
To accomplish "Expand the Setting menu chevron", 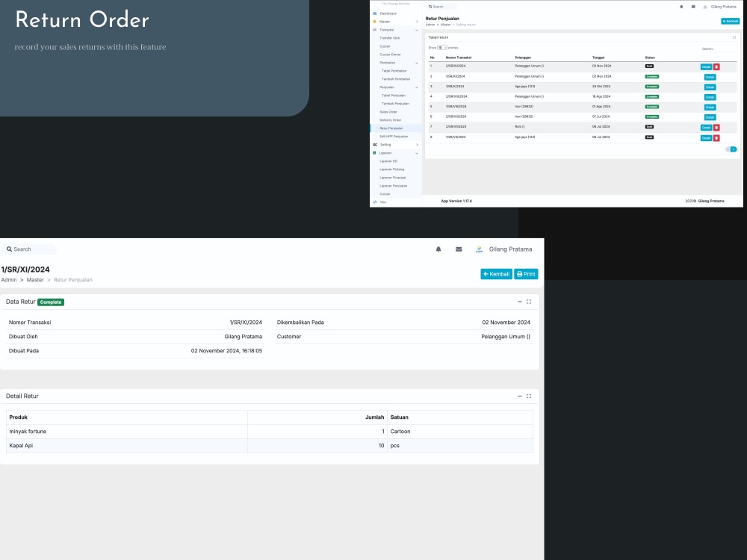I will pos(417,145).
